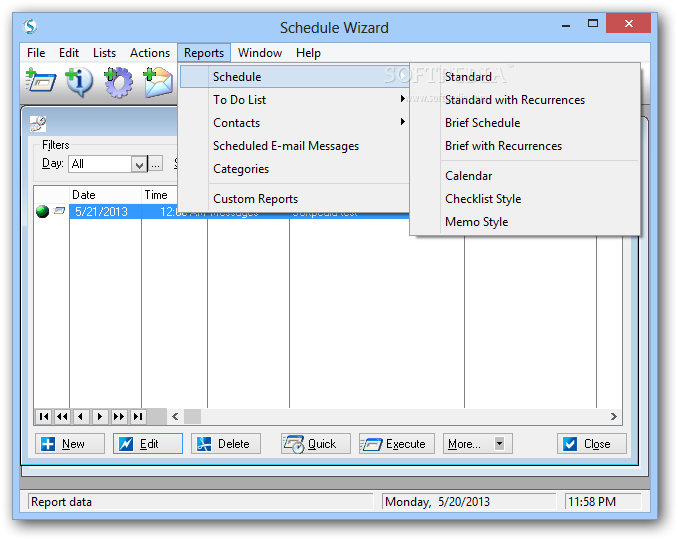Click the horizontal scrollbar thumb
Image resolution: width=678 pixels, height=540 pixels.
[x=192, y=416]
